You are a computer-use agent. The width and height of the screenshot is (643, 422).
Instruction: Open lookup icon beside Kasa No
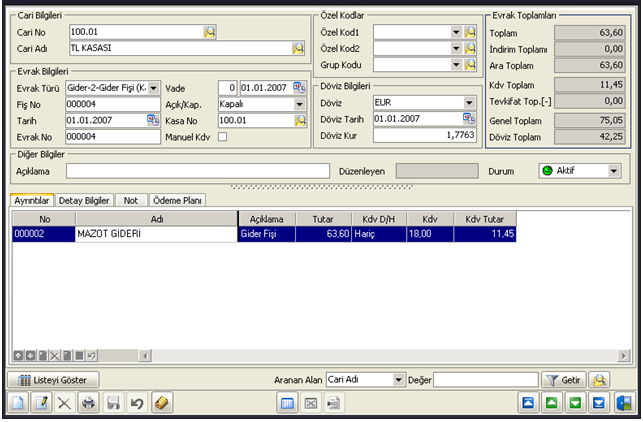301,121
